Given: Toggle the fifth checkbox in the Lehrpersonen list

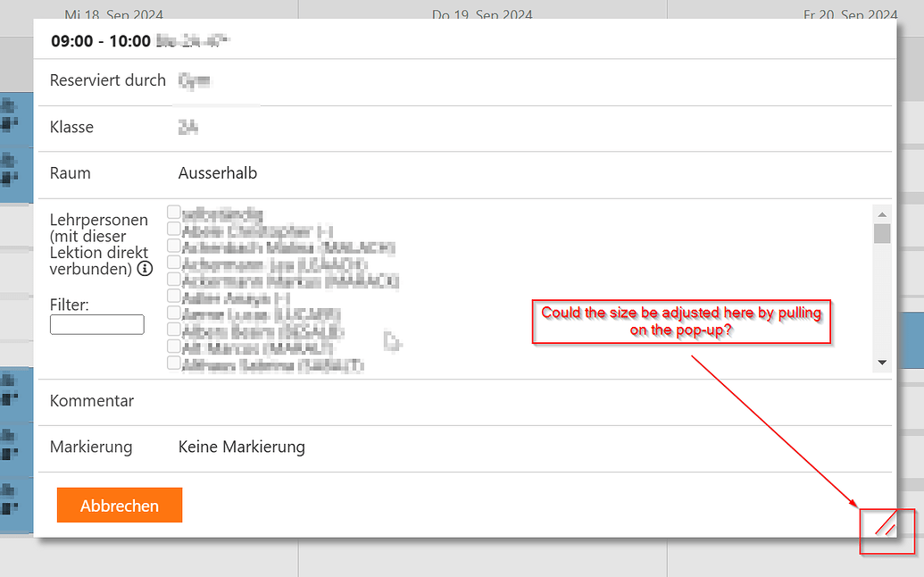Looking at the screenshot, I should (174, 280).
